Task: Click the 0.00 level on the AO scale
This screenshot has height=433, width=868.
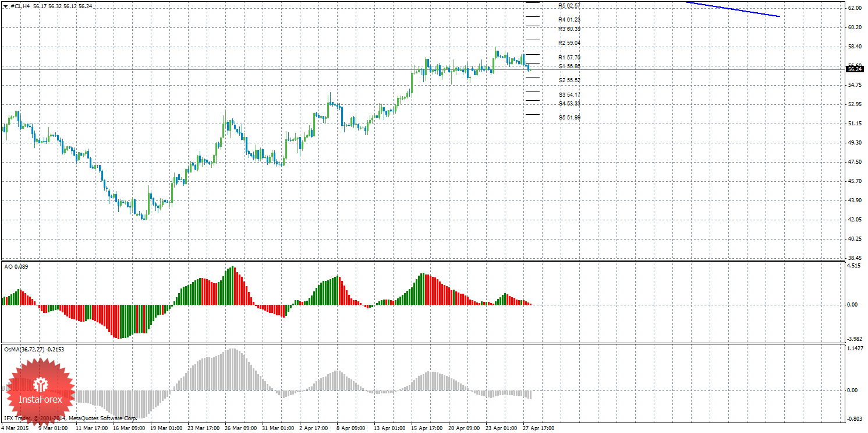Action: (853, 305)
